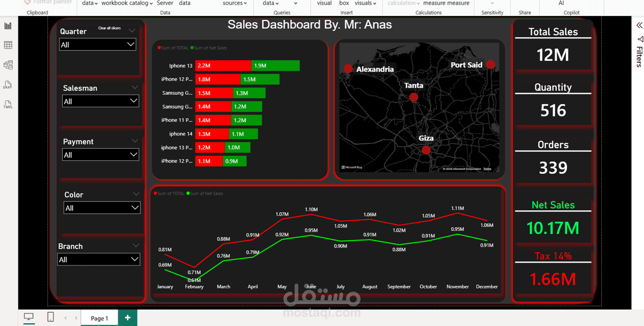The image size is (644, 326).
Task: Select the Iphone 13 red 2.2M bar
Action: 223,66
